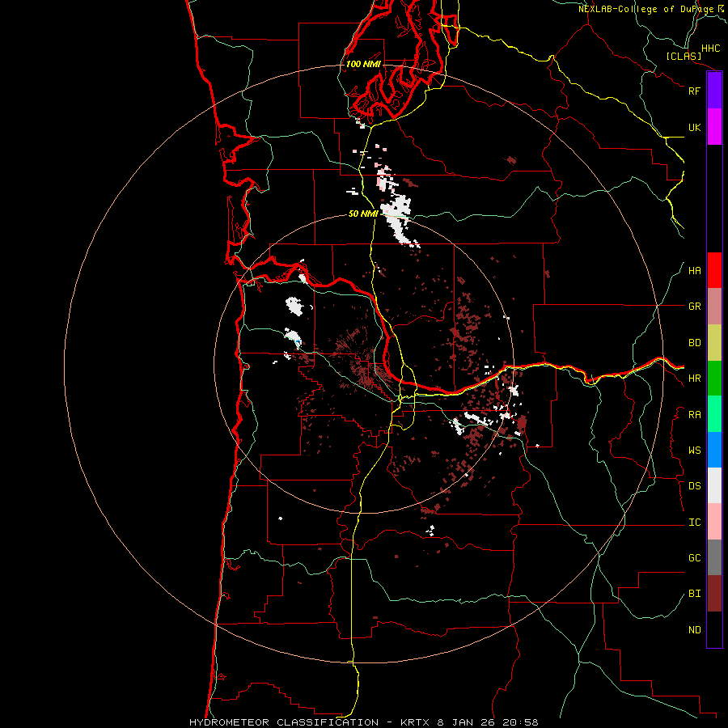Click the 50 NMI range ring label
This screenshot has width=728, height=728.
(363, 214)
